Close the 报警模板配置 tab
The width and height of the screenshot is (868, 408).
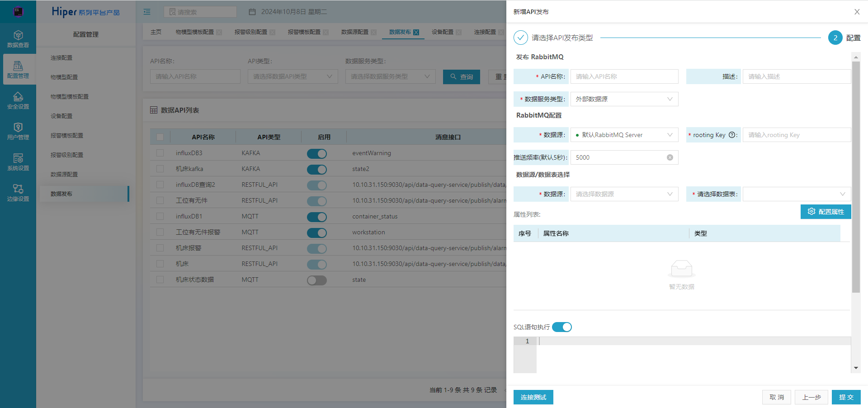325,32
